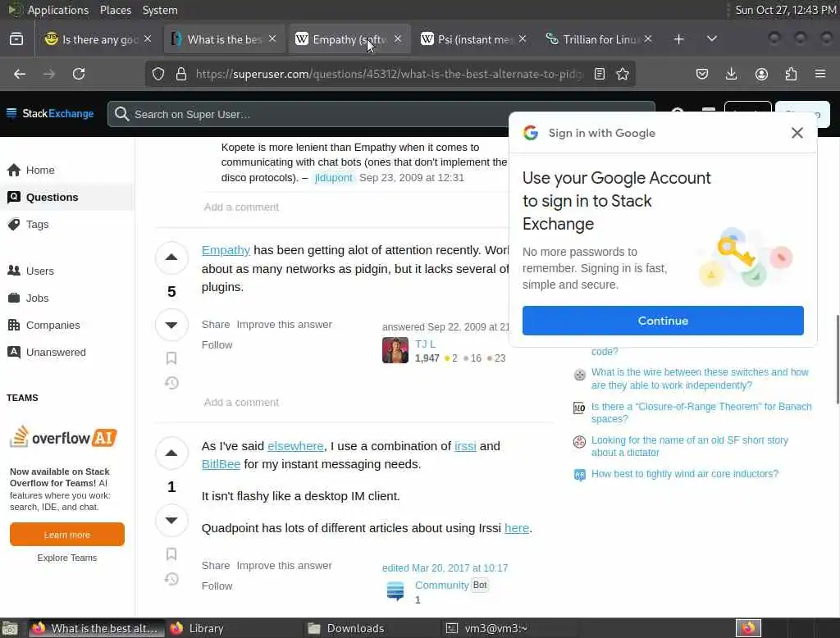
Task: Open the Places menu in the top panel
Action: 115,10
